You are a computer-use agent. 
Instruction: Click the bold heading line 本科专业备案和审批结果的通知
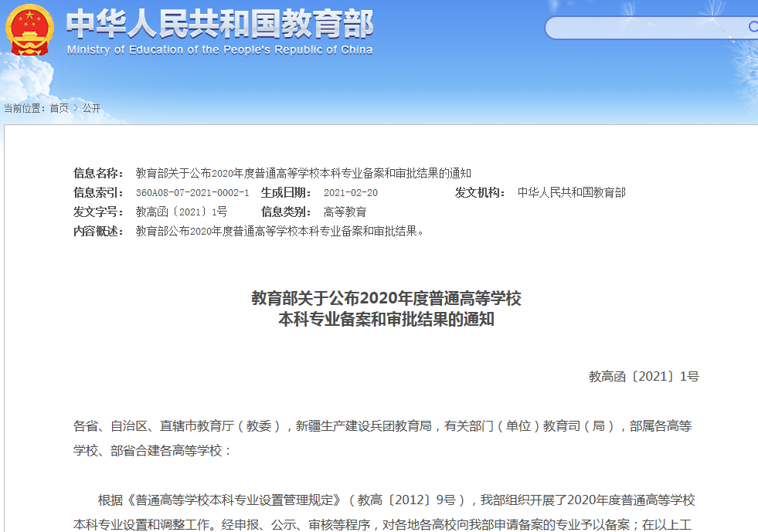point(386,319)
